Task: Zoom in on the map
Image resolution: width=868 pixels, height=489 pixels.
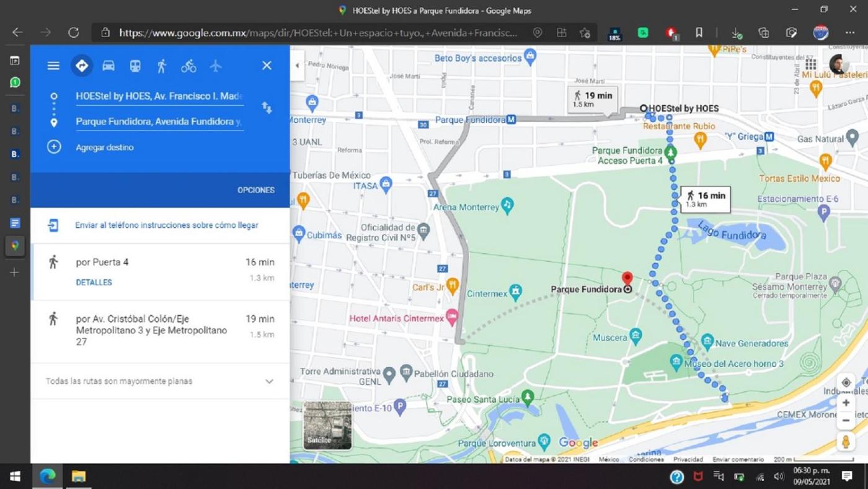Action: click(846, 403)
